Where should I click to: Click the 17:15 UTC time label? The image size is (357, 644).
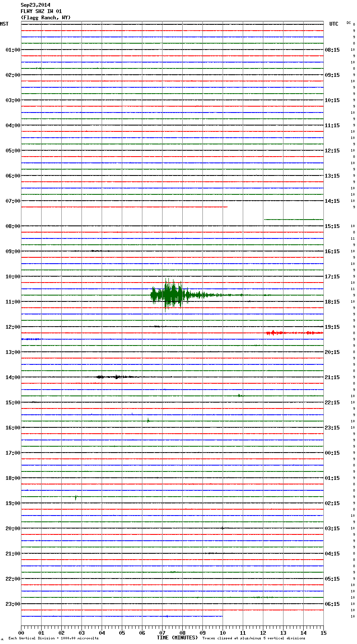click(332, 277)
